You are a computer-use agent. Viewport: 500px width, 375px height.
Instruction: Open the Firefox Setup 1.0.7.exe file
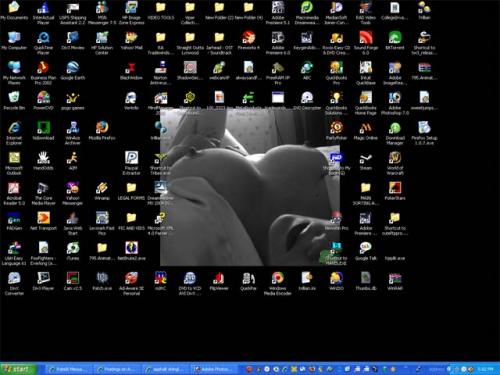[424, 133]
